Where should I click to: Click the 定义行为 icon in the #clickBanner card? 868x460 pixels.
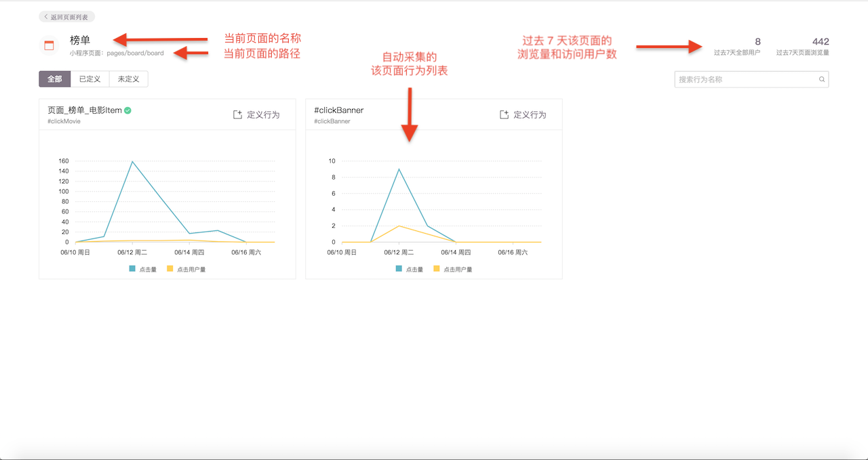click(504, 115)
